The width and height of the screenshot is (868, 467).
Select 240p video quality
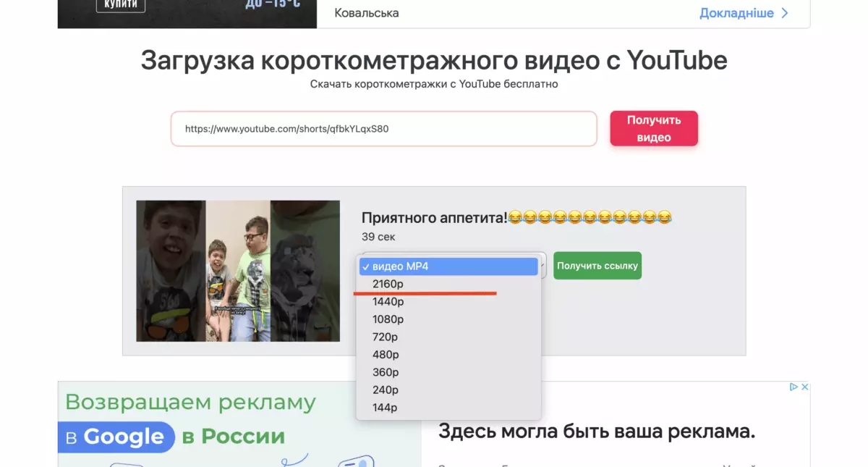[x=449, y=390]
